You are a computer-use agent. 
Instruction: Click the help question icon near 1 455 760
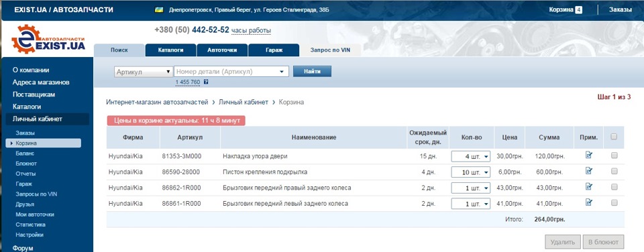[206, 82]
